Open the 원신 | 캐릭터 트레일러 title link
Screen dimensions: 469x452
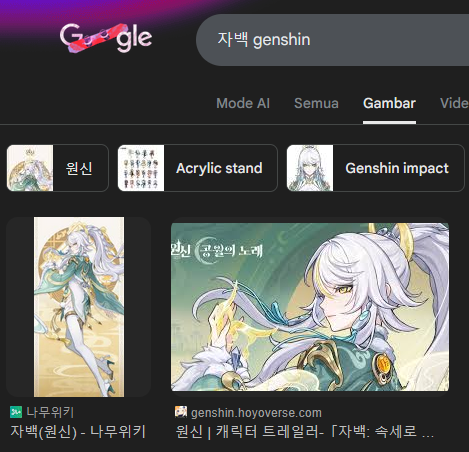pos(305,432)
